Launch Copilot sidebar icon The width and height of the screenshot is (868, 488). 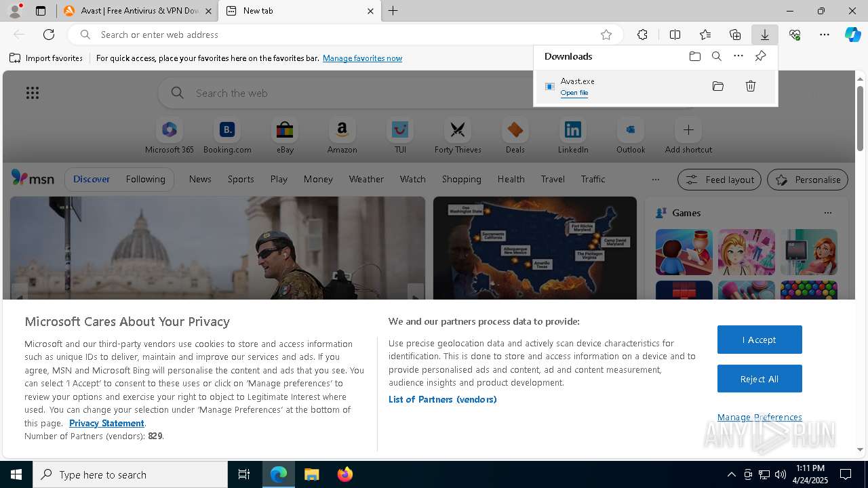pos(852,35)
